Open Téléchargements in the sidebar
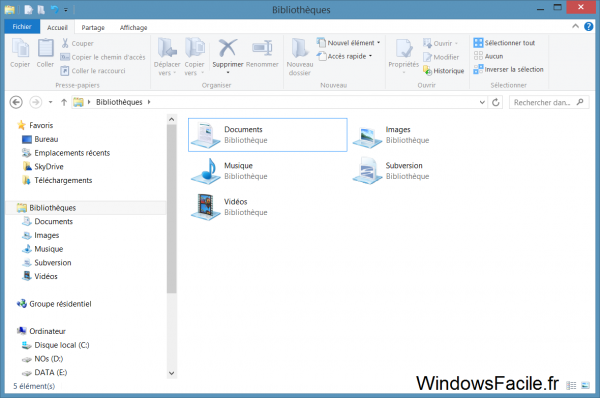Screen dimensions: 600x398 (57, 180)
